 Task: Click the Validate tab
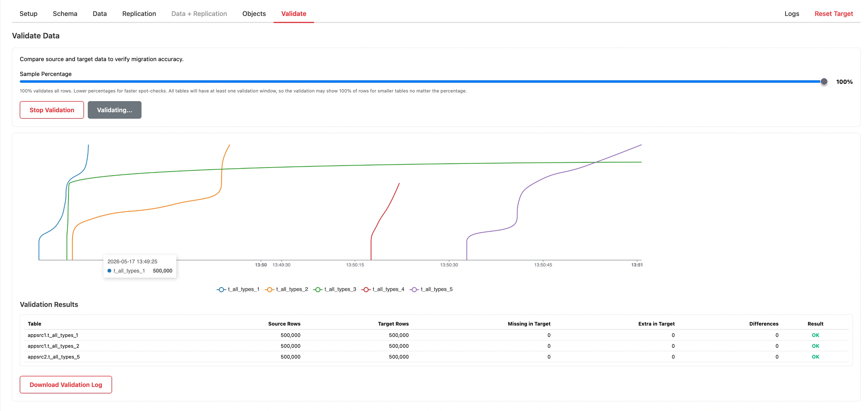click(294, 14)
